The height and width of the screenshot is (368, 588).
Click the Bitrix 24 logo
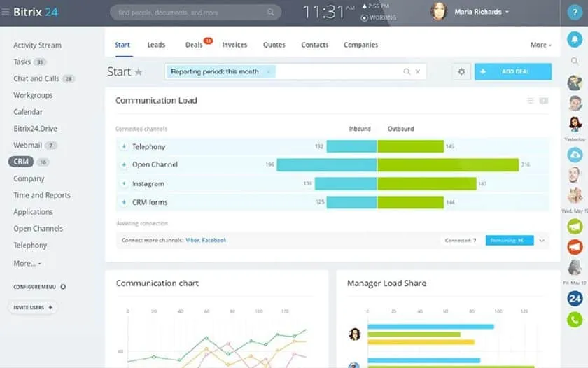(36, 12)
